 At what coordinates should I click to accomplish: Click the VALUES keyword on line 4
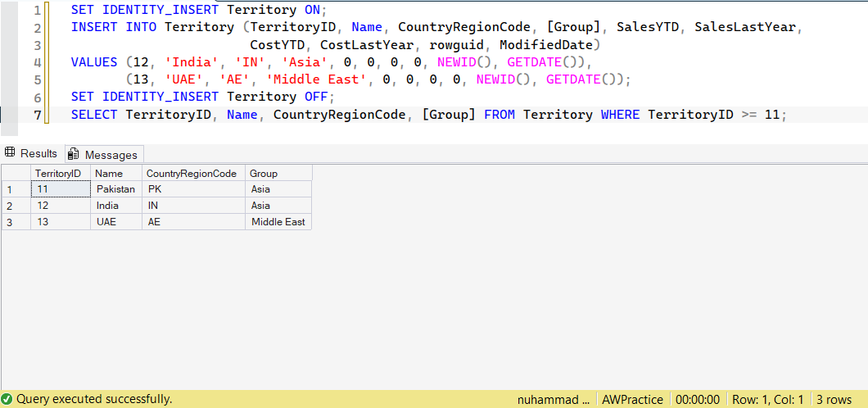pos(94,62)
